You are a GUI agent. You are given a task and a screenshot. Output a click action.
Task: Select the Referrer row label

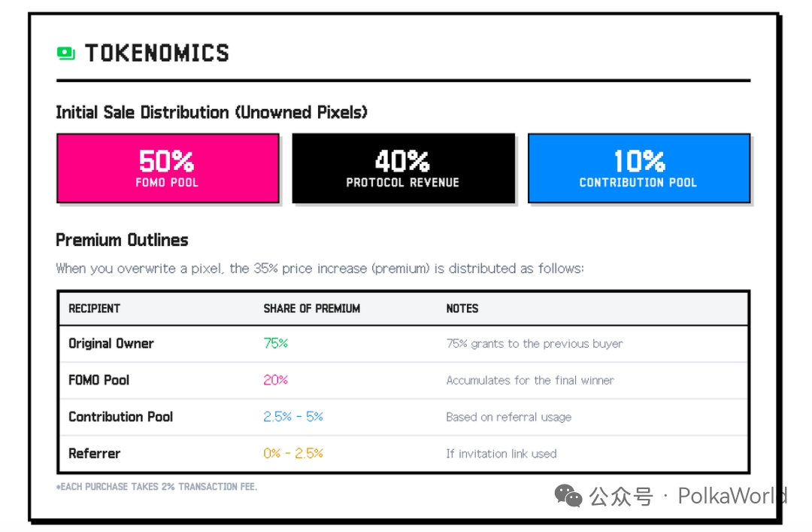[94, 454]
